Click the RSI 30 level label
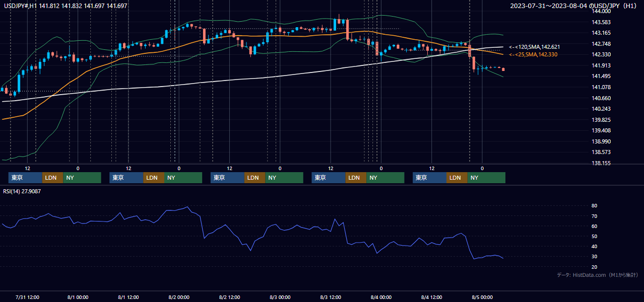This screenshot has width=644, height=302. [595, 257]
